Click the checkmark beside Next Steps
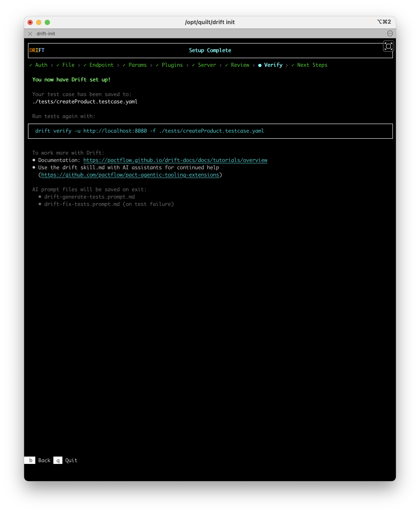420x513 pixels. (x=293, y=65)
